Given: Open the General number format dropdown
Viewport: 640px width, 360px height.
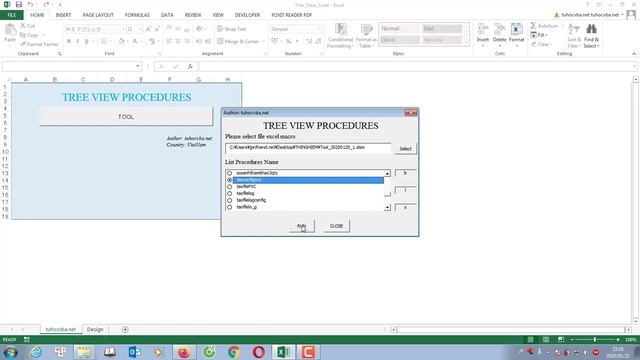Looking at the screenshot, I should [319, 29].
